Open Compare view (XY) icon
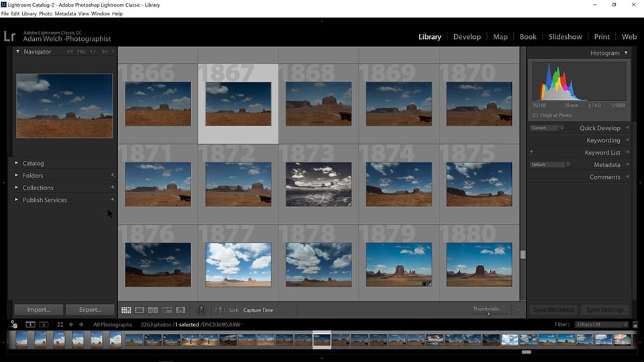Screen dimensions: 644x362 153,310
